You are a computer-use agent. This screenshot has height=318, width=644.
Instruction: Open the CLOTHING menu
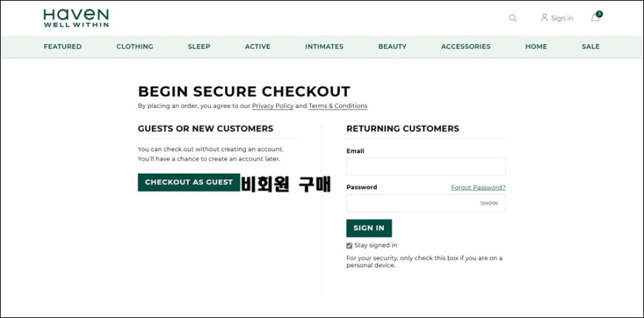[135, 47]
